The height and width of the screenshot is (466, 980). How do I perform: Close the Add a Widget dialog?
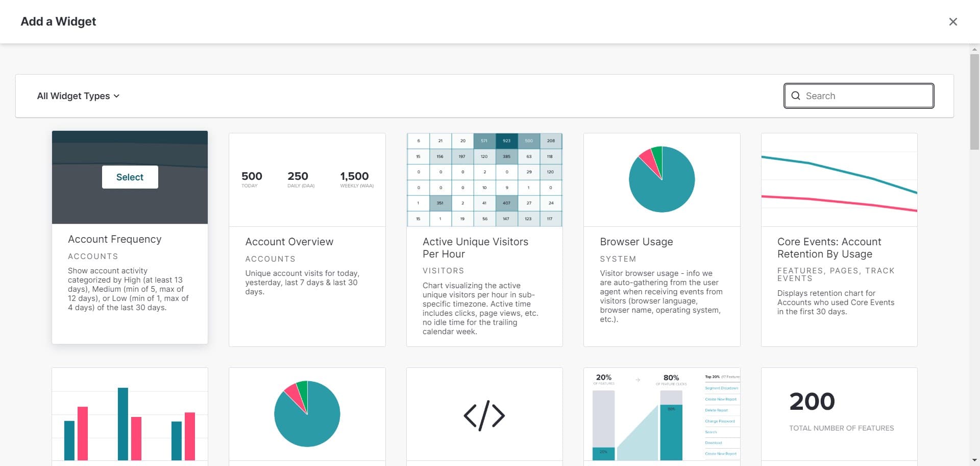click(952, 21)
